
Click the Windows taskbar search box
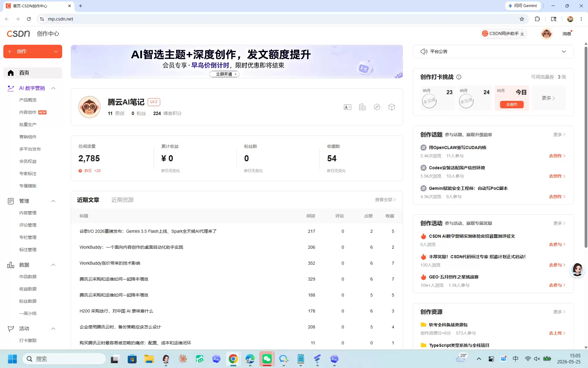point(64,359)
